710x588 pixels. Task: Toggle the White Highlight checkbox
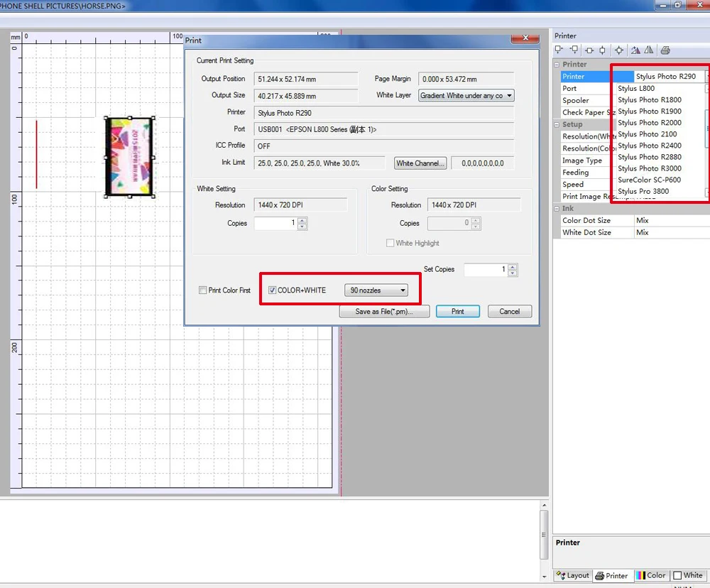coord(390,243)
